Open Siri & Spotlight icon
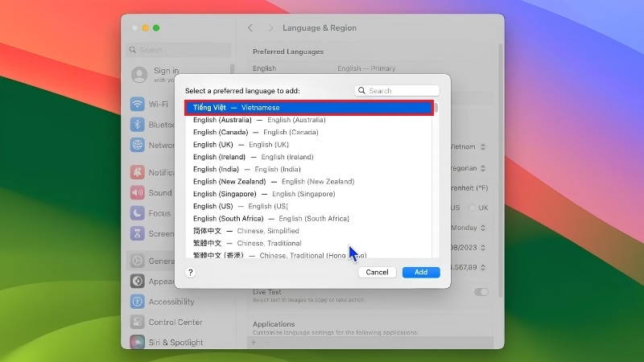644x362 pixels. point(137,342)
